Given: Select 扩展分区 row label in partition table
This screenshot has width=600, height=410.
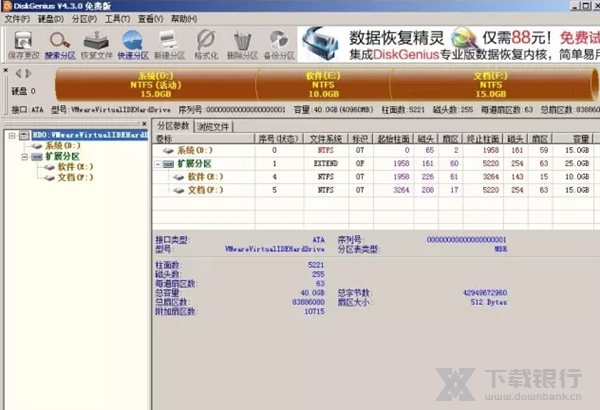Looking at the screenshot, I should pyautogui.click(x=194, y=164).
